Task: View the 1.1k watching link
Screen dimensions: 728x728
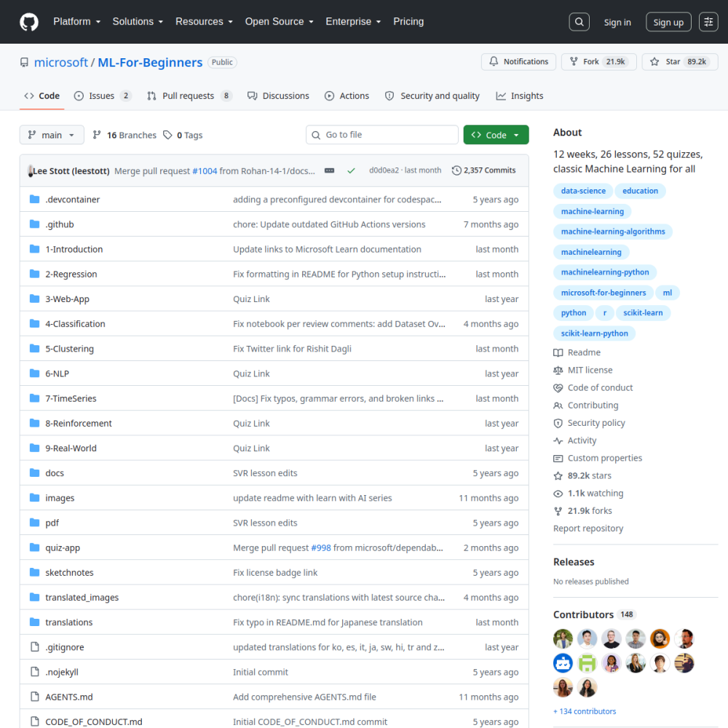Action: pos(588,494)
